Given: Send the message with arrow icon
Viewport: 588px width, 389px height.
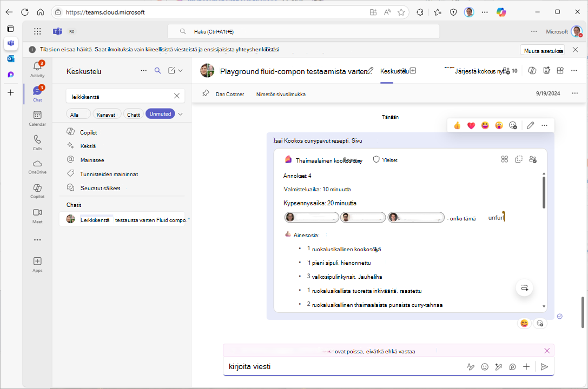Looking at the screenshot, I should (544, 367).
